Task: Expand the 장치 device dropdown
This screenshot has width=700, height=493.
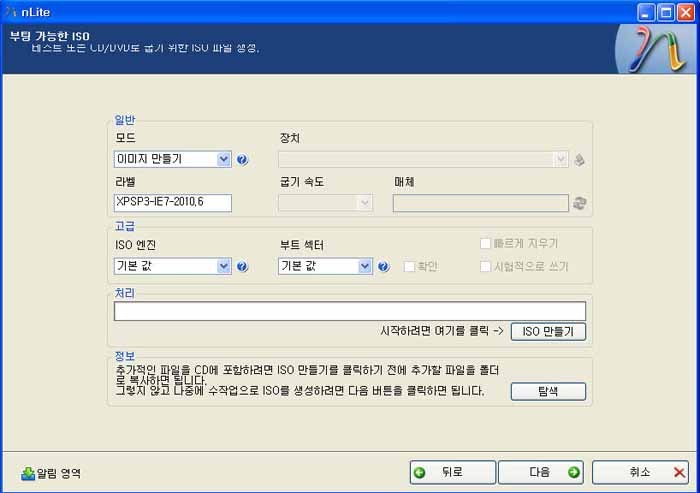Action: (560, 159)
